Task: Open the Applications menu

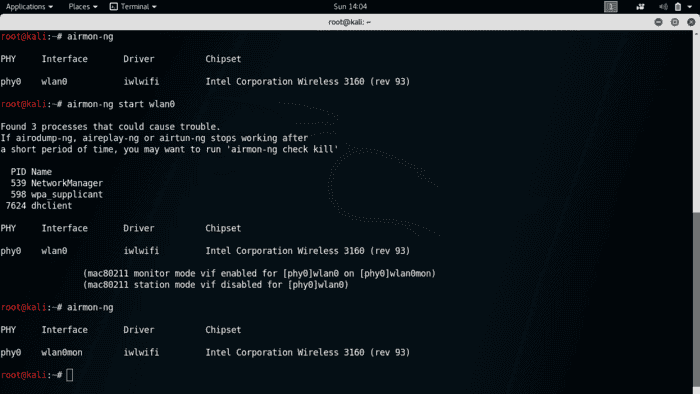Action: click(29, 7)
